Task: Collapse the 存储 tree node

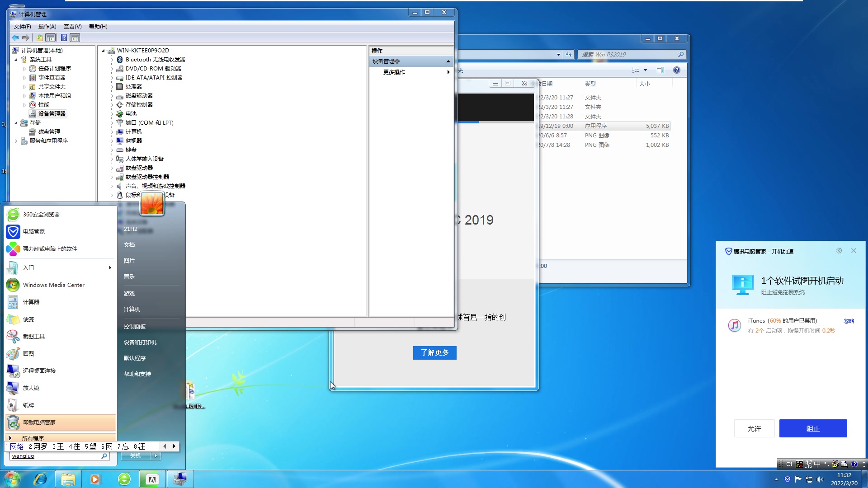Action: [16, 123]
